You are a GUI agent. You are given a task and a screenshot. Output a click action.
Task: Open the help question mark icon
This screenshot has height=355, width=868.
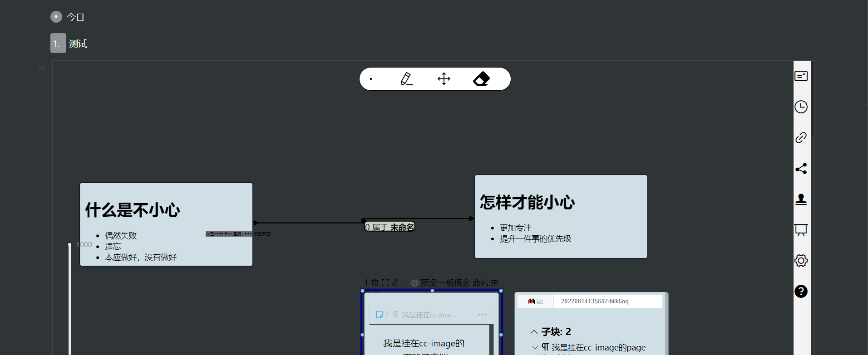[x=801, y=292]
